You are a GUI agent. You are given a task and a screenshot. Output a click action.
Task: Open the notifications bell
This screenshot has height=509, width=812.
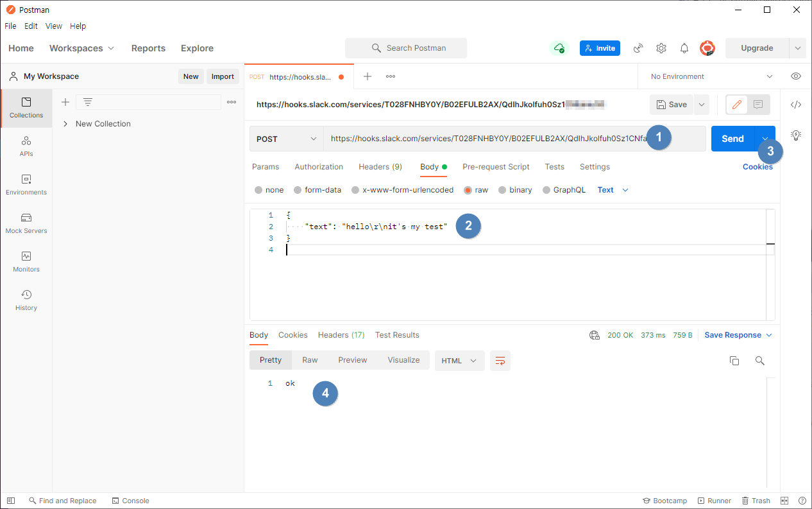[x=684, y=48]
